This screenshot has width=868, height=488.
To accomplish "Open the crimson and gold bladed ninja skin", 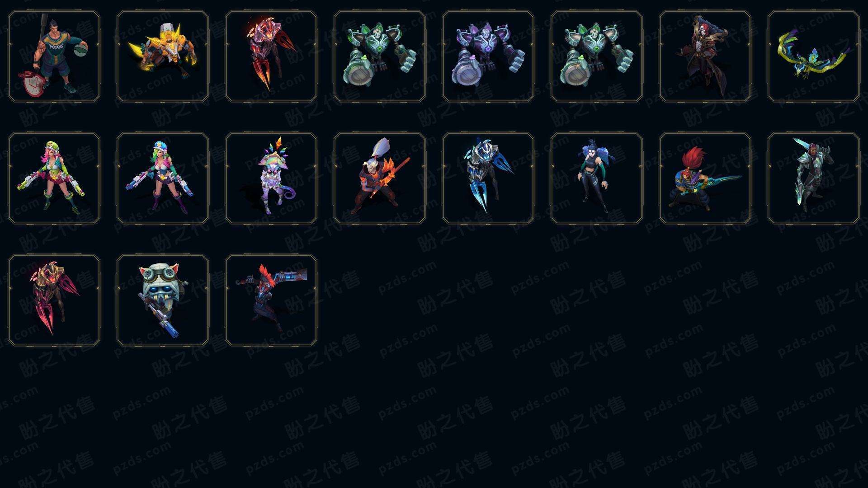I will [x=54, y=300].
